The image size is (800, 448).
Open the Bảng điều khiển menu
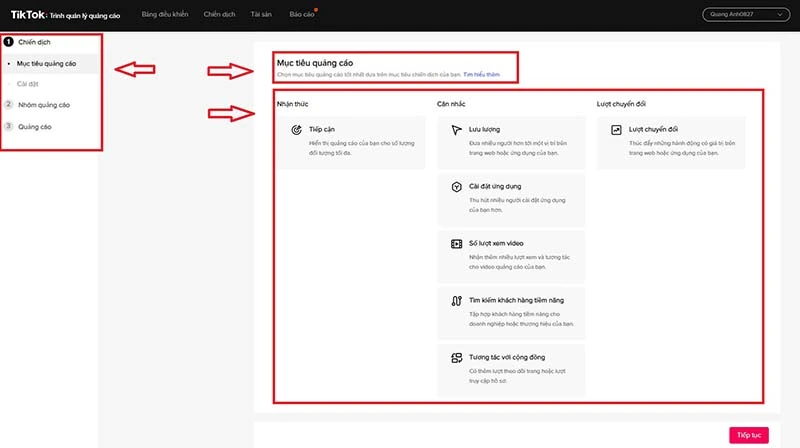coord(165,16)
